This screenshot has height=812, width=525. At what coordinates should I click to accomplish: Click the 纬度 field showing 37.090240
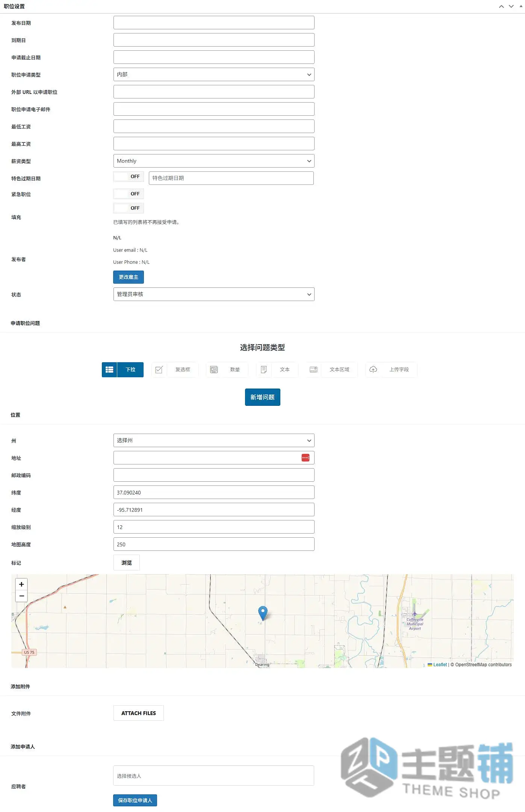tap(214, 492)
